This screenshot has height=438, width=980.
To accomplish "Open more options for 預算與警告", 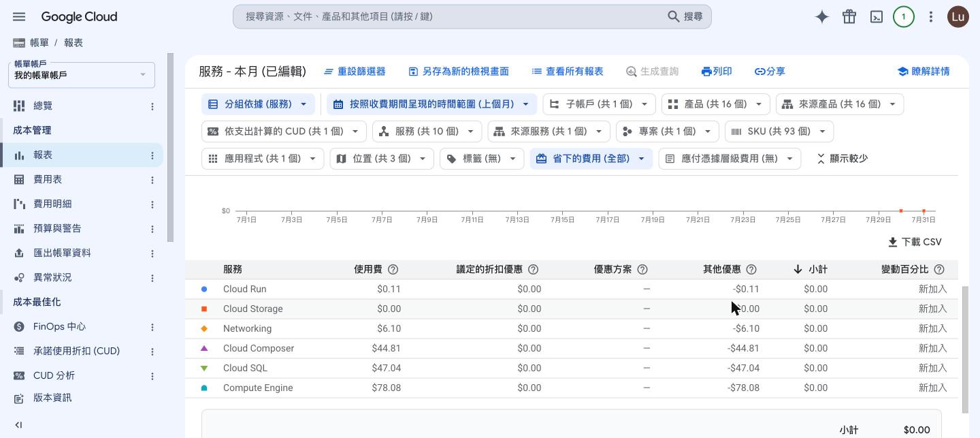I will point(152,229).
